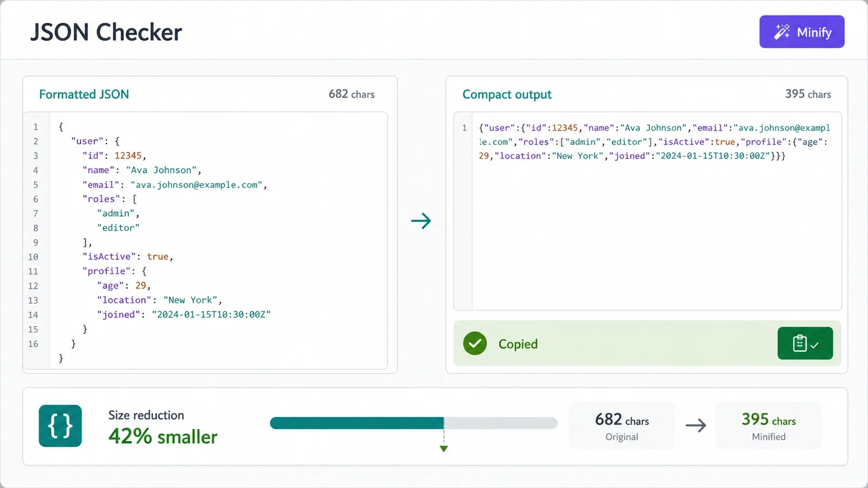
Task: Click the green triangle marker under progress bar
Action: [444, 449]
